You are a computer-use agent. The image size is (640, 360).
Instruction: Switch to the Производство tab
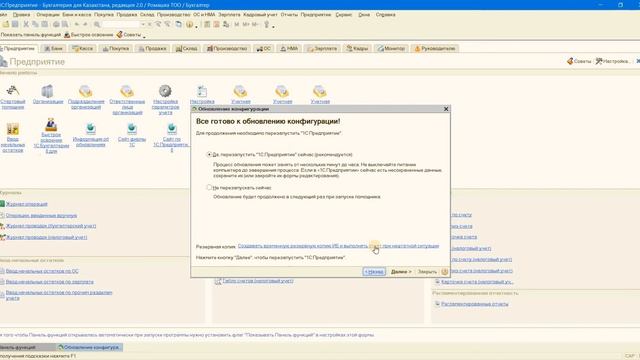227,49
